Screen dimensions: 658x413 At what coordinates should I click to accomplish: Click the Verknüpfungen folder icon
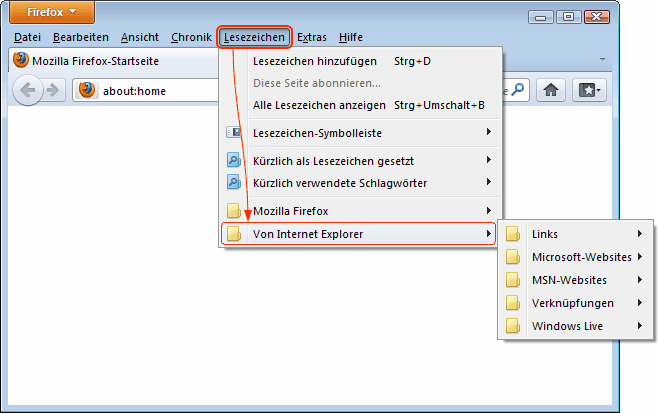[x=512, y=303]
